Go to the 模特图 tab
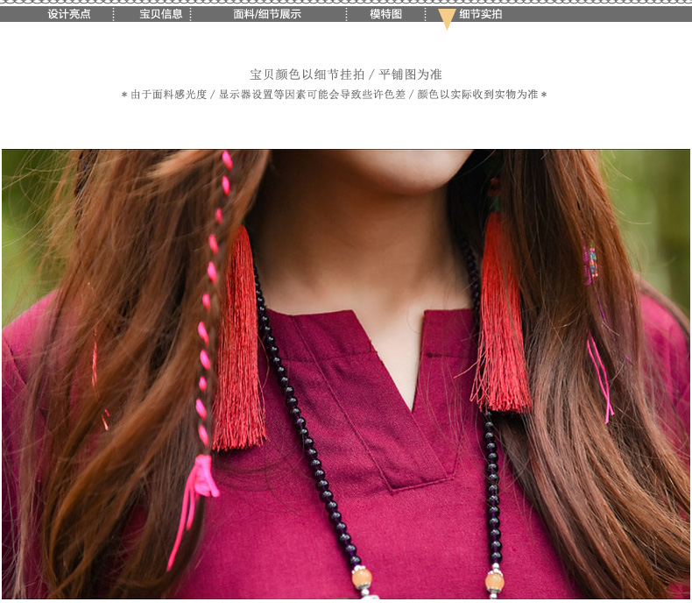The image size is (692, 616). (x=385, y=14)
